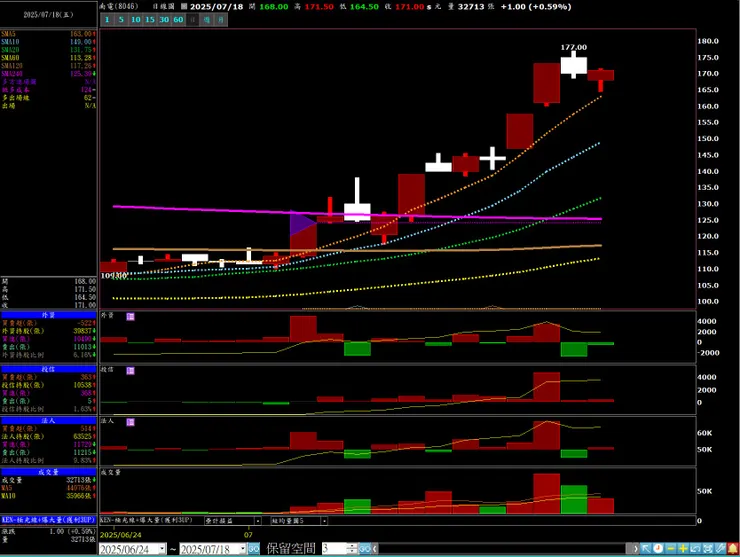
Task: Open the start date 2025/06/24 dropdown
Action: pyautogui.click(x=162, y=549)
